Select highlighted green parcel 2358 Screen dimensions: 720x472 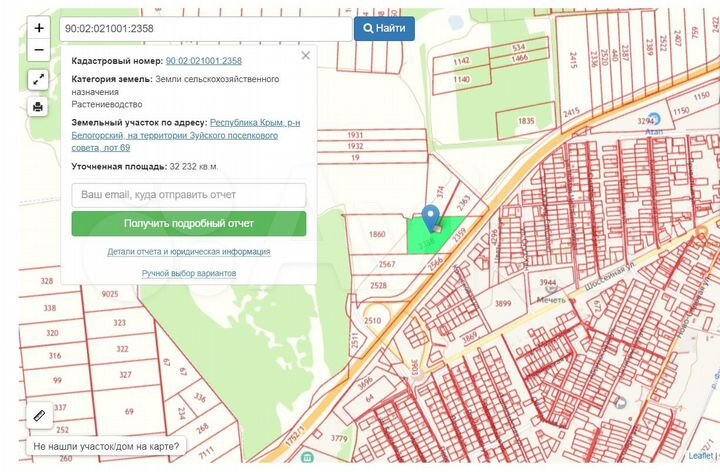click(427, 241)
